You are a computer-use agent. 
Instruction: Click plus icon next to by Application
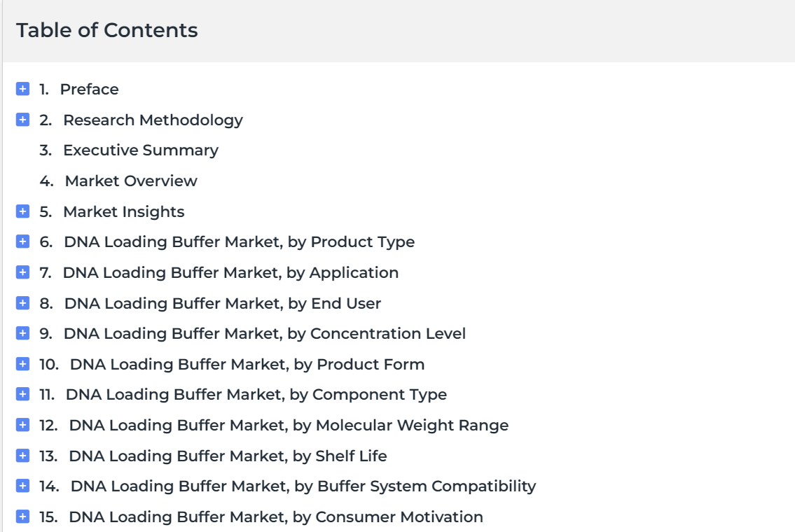pyautogui.click(x=23, y=272)
